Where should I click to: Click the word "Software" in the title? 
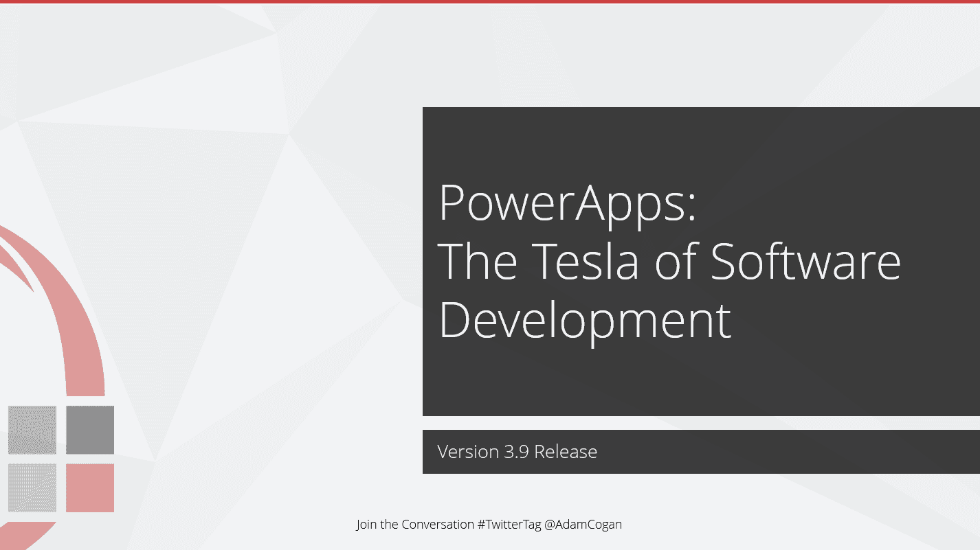coord(805,262)
